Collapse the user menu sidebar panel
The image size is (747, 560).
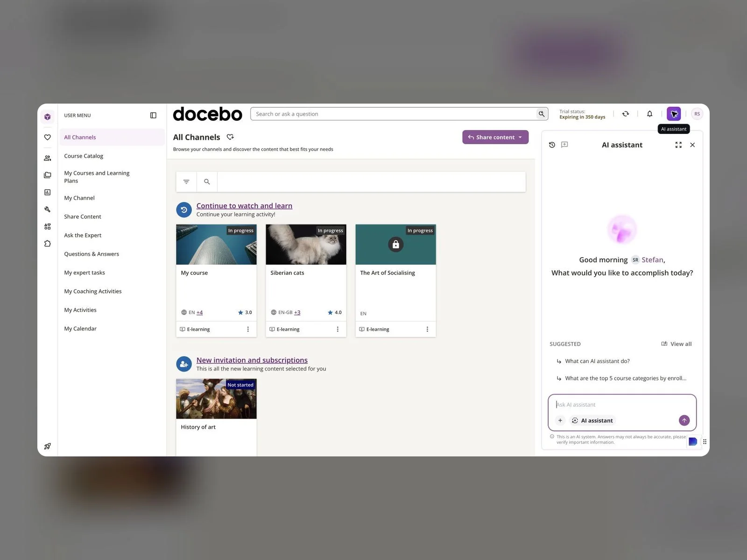[153, 115]
